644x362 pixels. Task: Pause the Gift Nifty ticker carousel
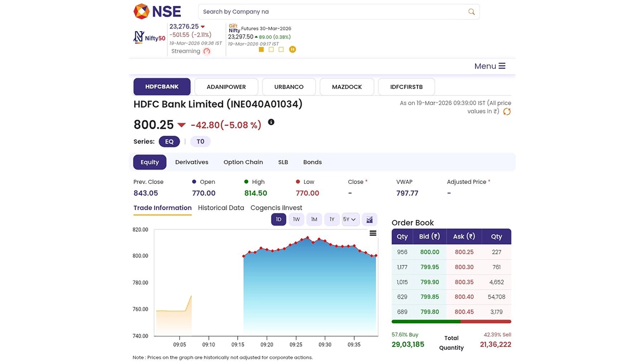pos(292,49)
